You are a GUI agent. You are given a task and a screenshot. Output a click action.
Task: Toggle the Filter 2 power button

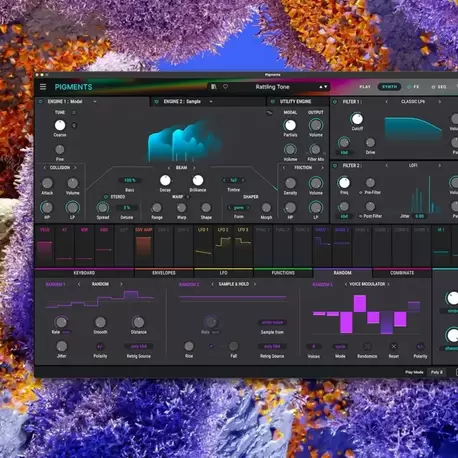point(335,165)
